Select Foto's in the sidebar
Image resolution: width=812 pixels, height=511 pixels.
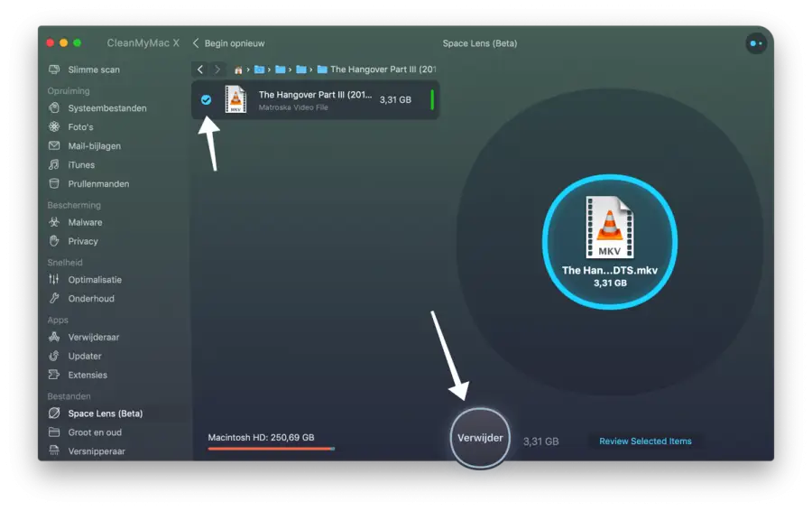coord(81,126)
